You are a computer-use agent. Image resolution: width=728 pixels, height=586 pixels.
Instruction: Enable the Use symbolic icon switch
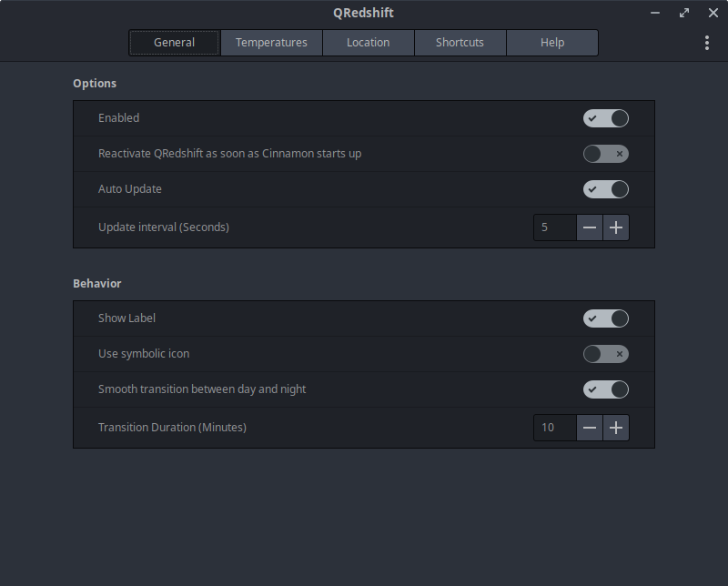[606, 354]
